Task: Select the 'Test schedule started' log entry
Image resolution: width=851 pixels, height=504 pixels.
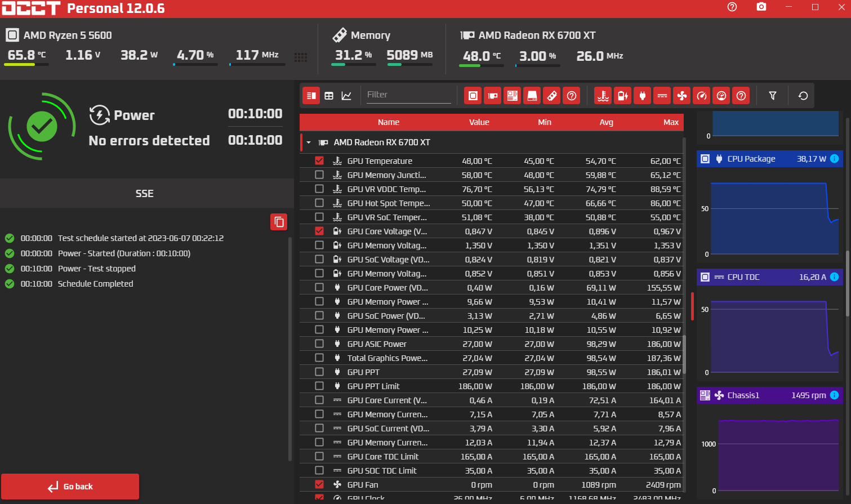Action: 140,238
